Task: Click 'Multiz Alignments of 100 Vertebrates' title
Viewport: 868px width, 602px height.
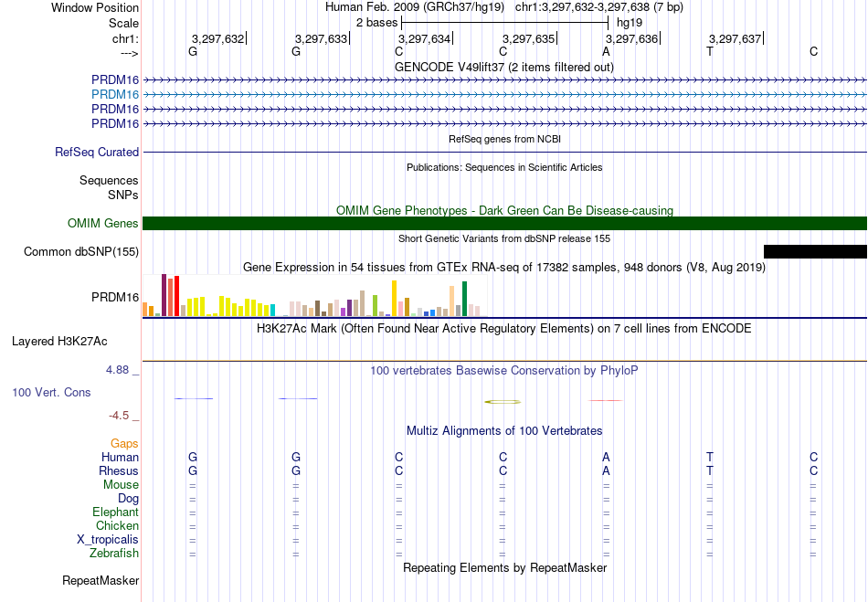Action: click(504, 431)
